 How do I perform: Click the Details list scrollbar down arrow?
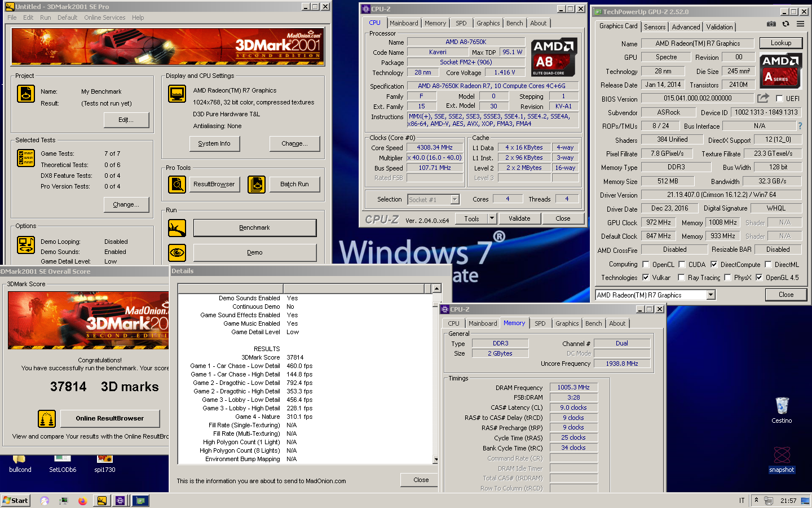pos(436,459)
